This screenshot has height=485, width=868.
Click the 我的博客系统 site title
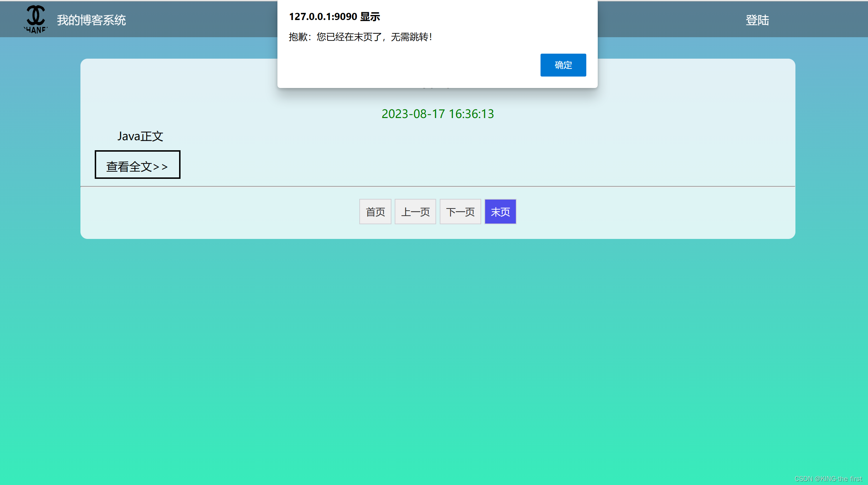coord(91,20)
